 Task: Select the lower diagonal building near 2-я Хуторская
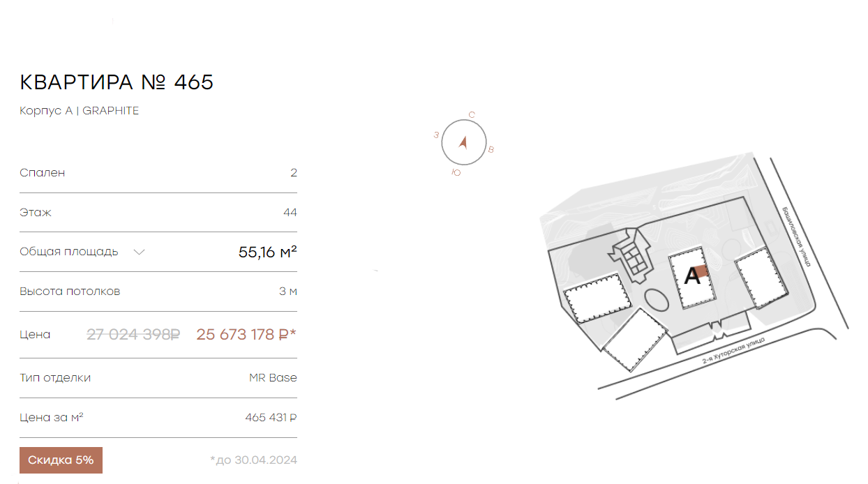pos(635,338)
